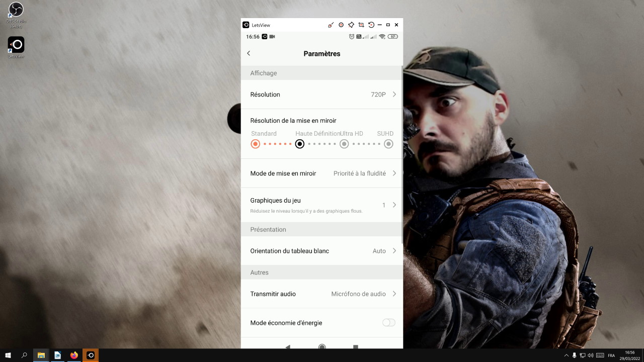Open the Mode de mise en miroir options

(x=322, y=173)
